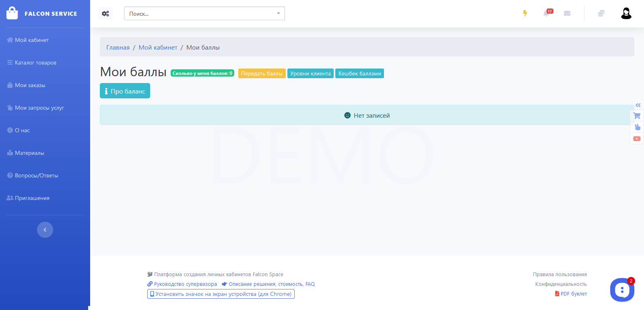The image size is (644, 310).
Task: Open Приглашения in the sidebar
Action: [x=28, y=198]
